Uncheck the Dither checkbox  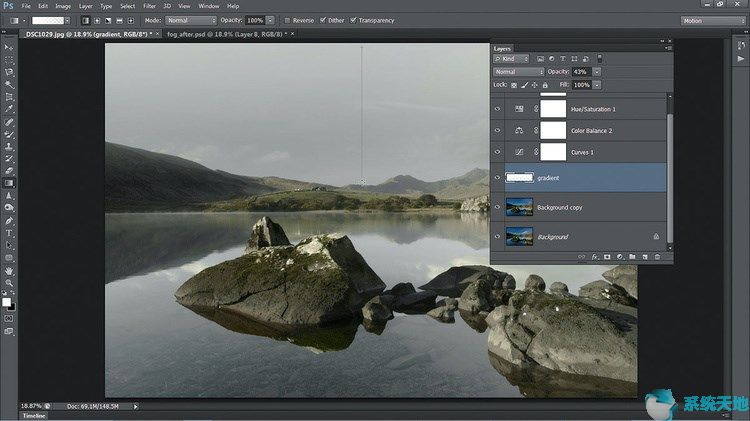click(323, 20)
